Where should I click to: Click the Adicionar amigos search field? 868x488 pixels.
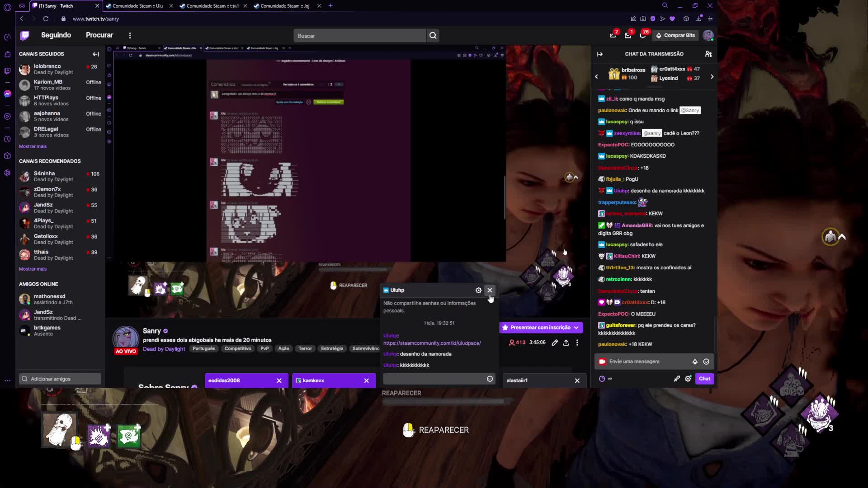[x=60, y=379]
